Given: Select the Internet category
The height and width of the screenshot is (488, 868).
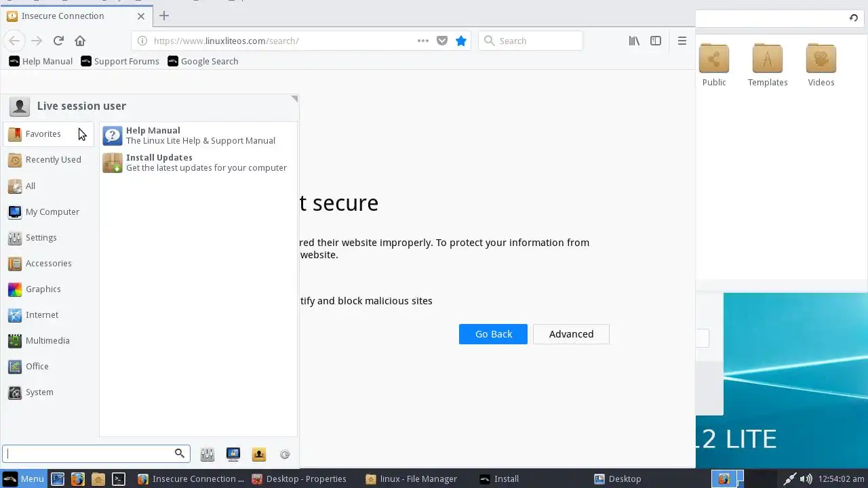Looking at the screenshot, I should click(49, 314).
